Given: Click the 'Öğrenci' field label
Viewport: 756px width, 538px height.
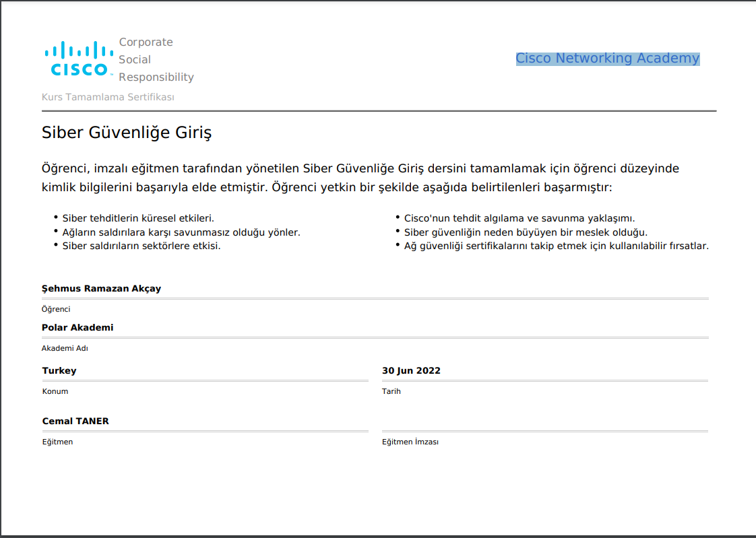Looking at the screenshot, I should coord(56,309).
